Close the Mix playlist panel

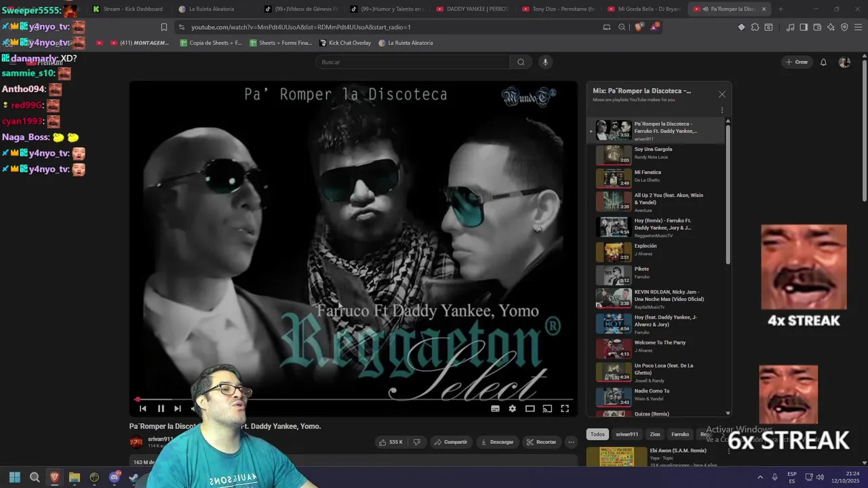point(722,94)
